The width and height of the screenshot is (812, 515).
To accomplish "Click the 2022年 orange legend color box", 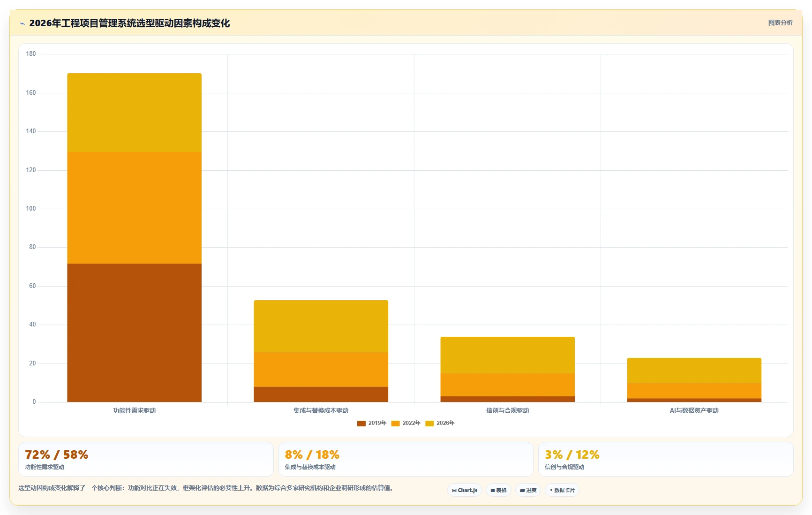I will pos(396,424).
